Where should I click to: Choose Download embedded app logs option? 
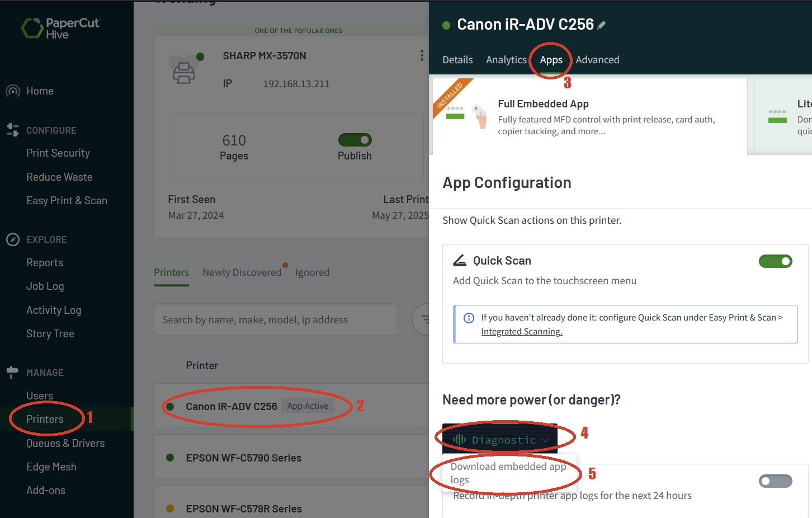tap(508, 473)
